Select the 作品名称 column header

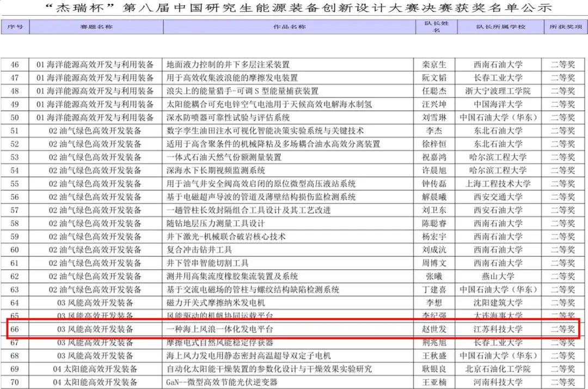pyautogui.click(x=289, y=27)
